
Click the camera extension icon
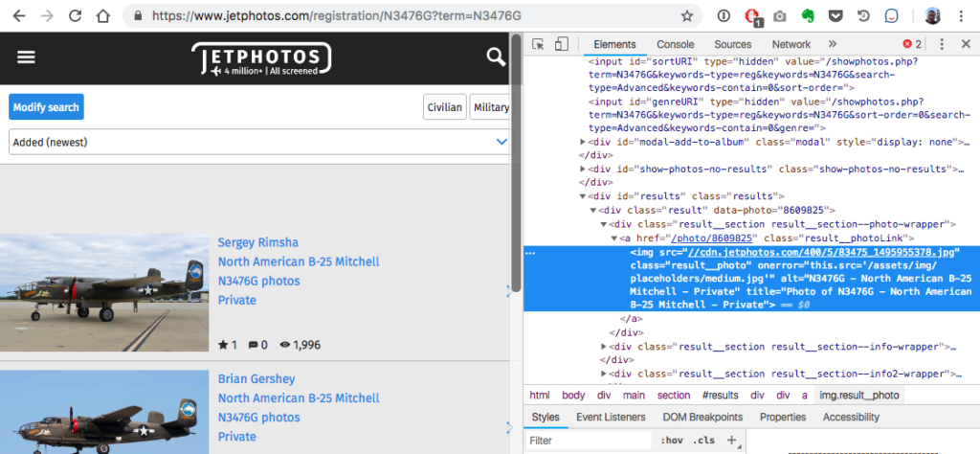(x=779, y=16)
